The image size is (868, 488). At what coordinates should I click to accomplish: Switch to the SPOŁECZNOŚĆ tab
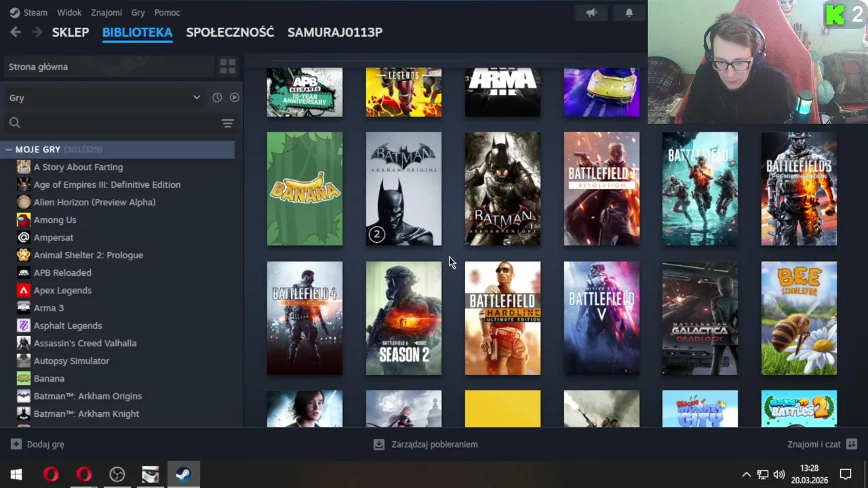point(230,32)
